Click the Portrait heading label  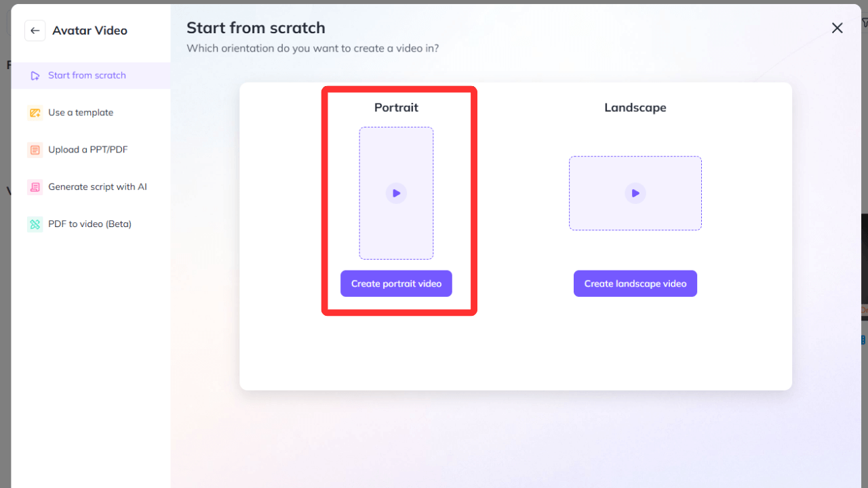pos(396,108)
